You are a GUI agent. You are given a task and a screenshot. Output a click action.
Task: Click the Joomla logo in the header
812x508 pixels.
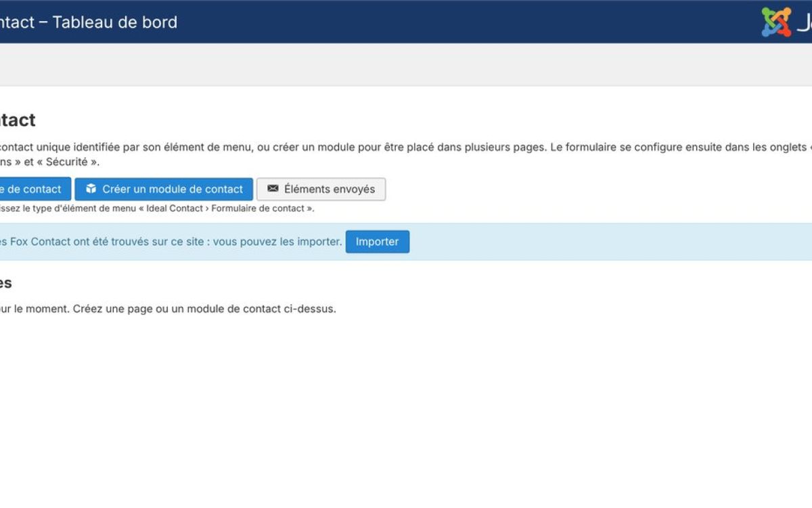click(x=786, y=22)
